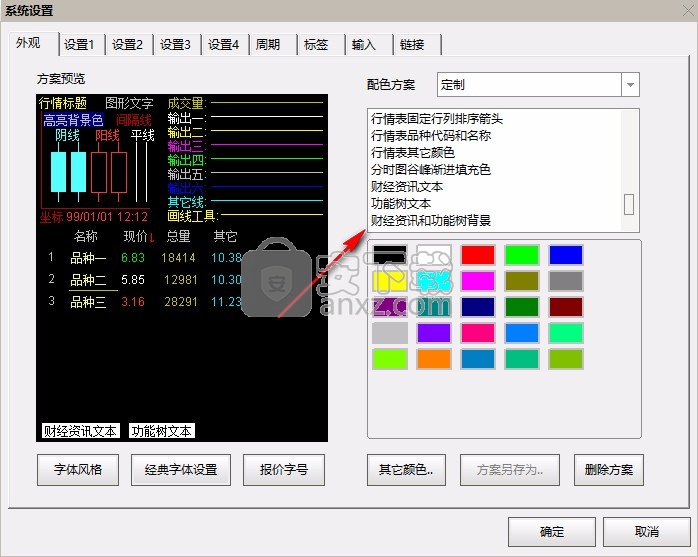Screen dimensions: 698x557
Task: Click 画线工具 label in the preview
Action: point(192,216)
